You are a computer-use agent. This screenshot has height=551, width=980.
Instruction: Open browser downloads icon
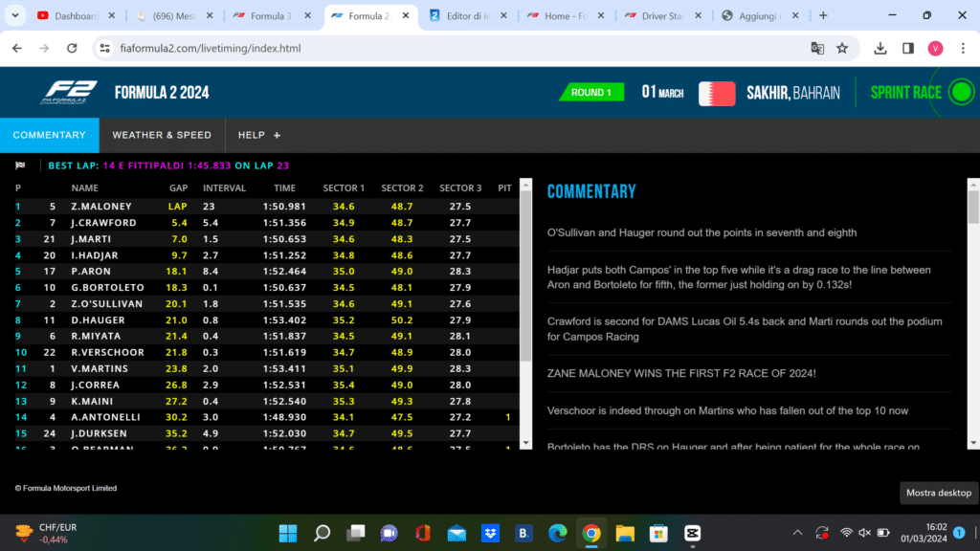[x=880, y=48]
